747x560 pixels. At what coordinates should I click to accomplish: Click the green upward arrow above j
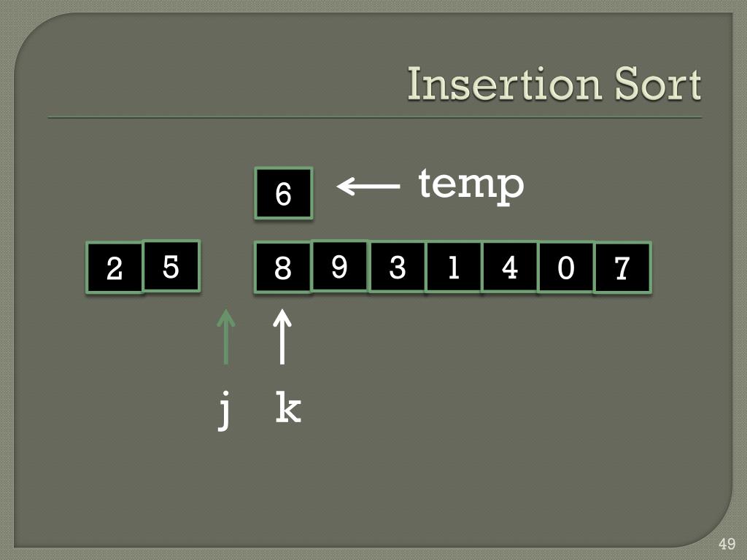click(x=226, y=337)
